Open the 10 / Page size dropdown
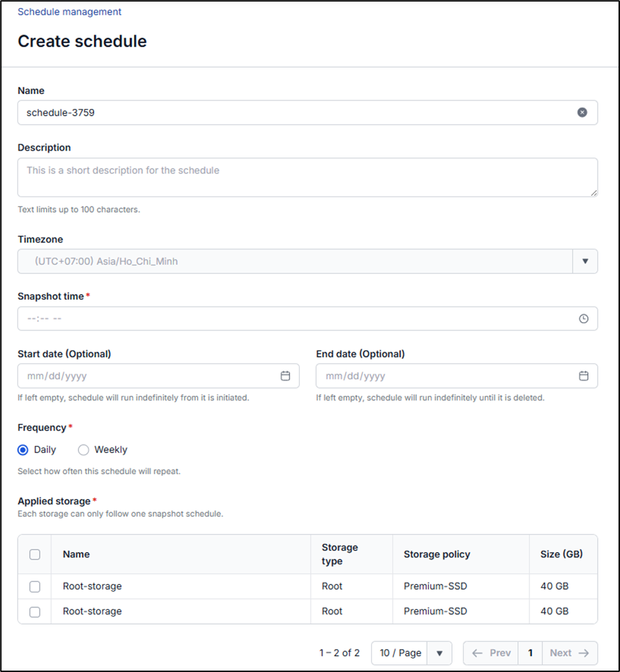Screen dimensions: 620x672 tap(411, 653)
